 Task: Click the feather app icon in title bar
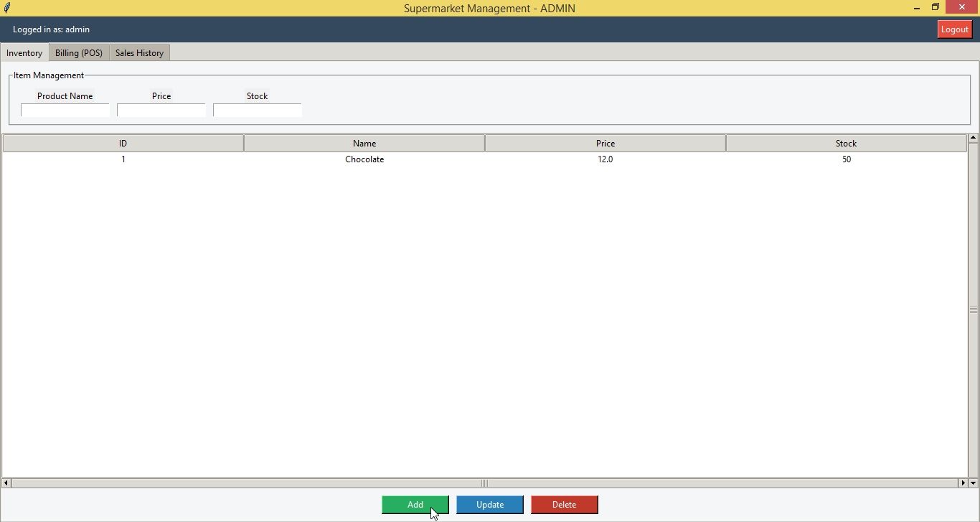tap(7, 8)
